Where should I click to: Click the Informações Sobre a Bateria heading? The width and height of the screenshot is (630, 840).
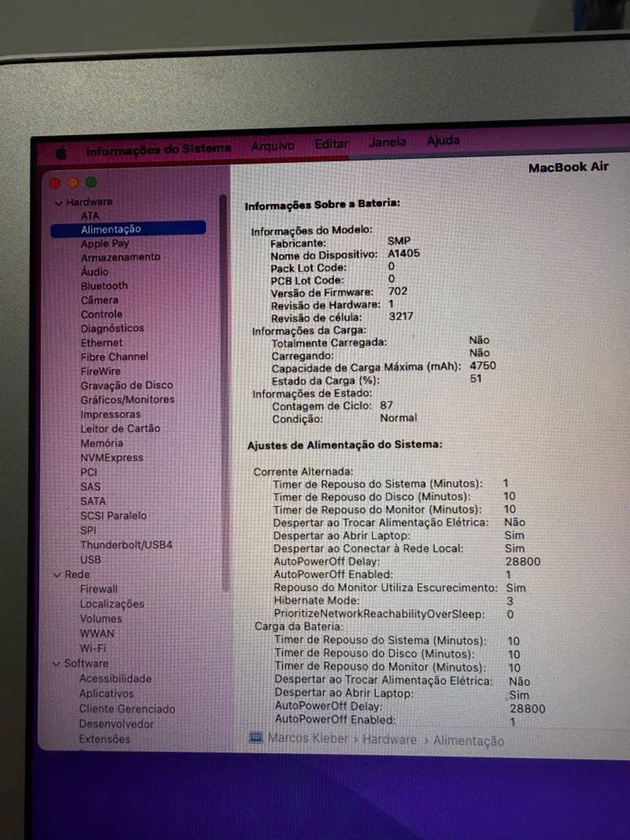pos(322,205)
